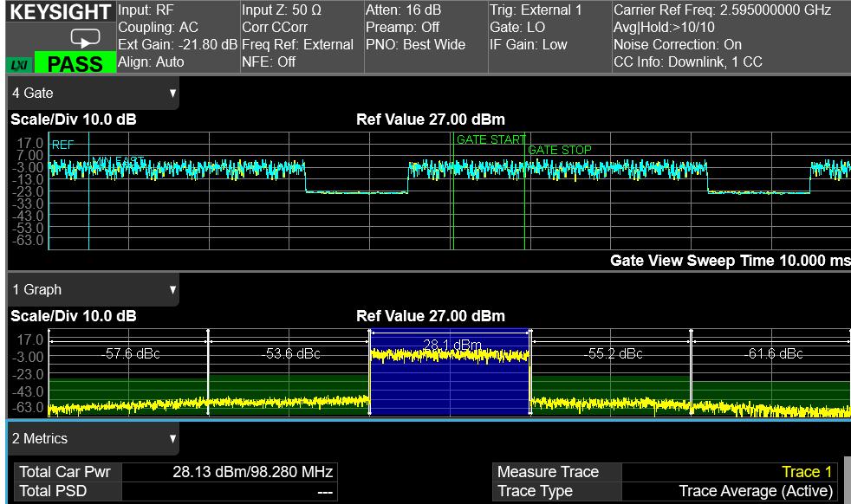
Task: Click 'Avg|Hold:>10/10' in header
Action: coord(664,28)
